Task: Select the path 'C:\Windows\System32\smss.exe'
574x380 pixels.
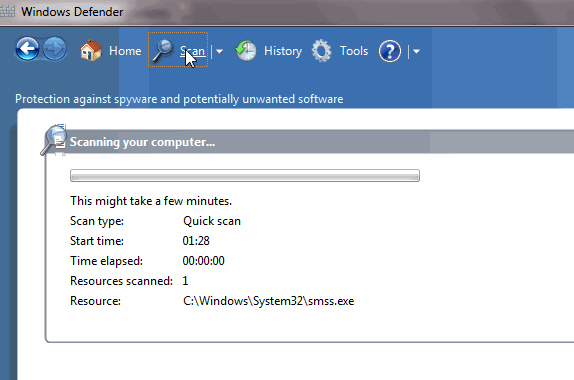Action: coord(269,301)
